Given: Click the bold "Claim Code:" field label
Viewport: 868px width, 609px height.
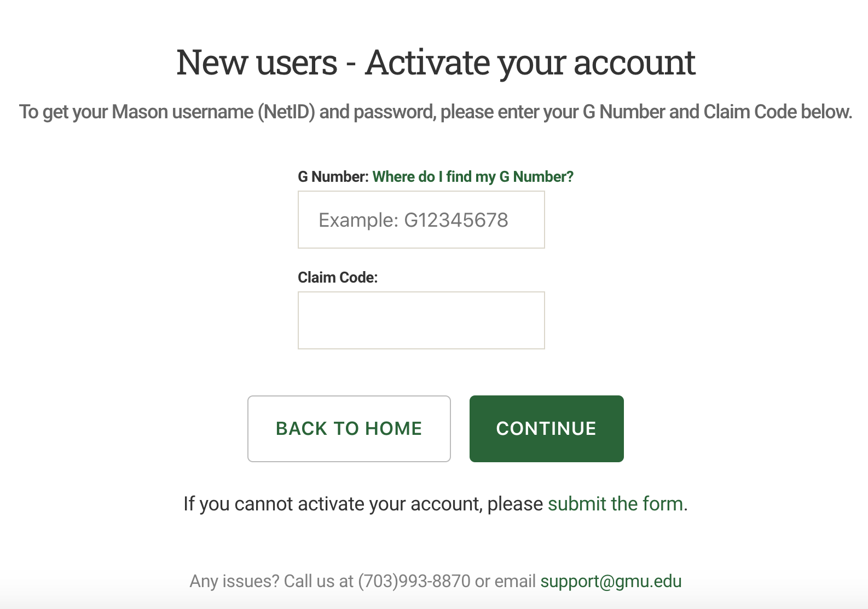Looking at the screenshot, I should coord(338,278).
